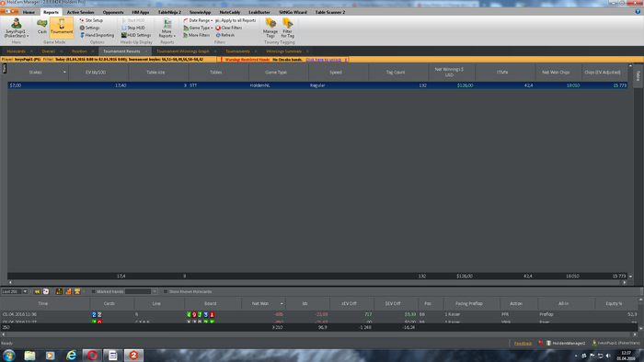This screenshot has height=362, width=644.
Task: Close the Position report tab
Action: tap(93, 51)
